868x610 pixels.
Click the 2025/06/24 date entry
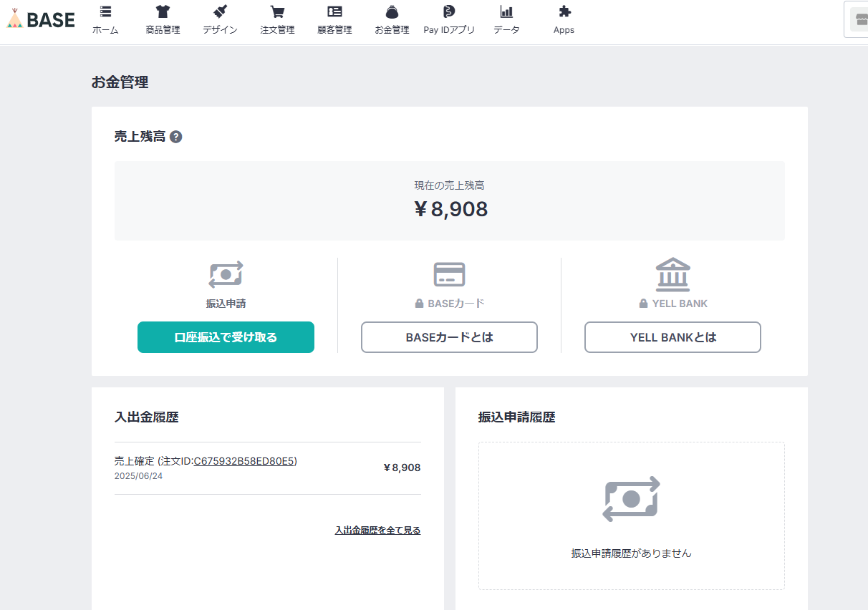point(138,476)
